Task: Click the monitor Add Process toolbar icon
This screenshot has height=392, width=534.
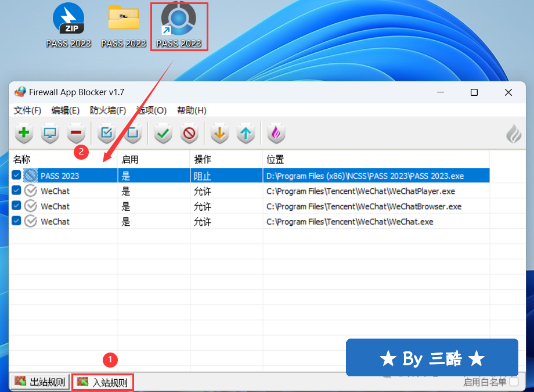Action: point(50,134)
